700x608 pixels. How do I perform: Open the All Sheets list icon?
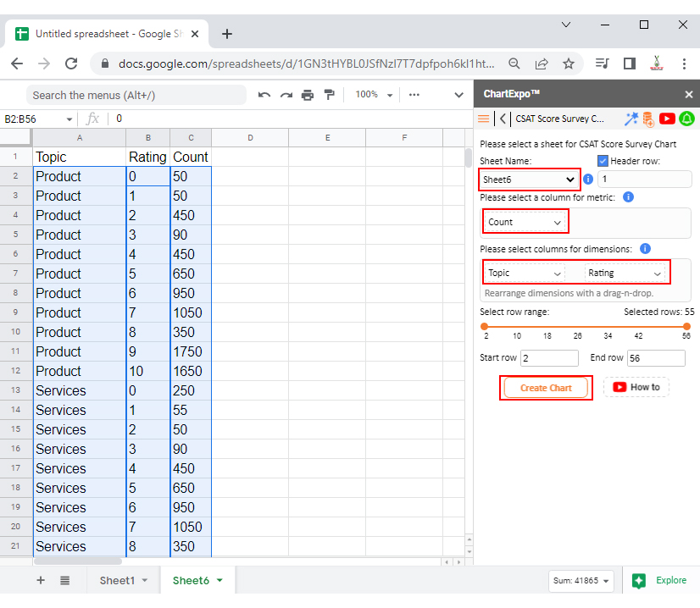[64, 580]
